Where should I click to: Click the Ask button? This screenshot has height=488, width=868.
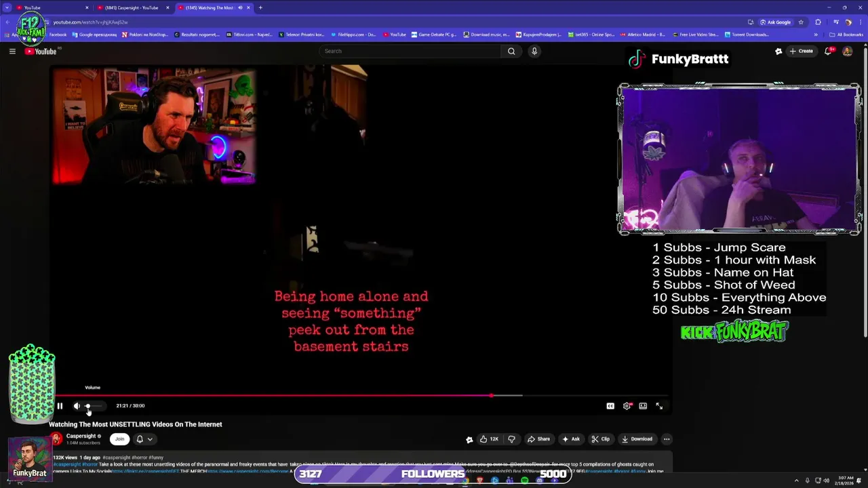coord(571,439)
